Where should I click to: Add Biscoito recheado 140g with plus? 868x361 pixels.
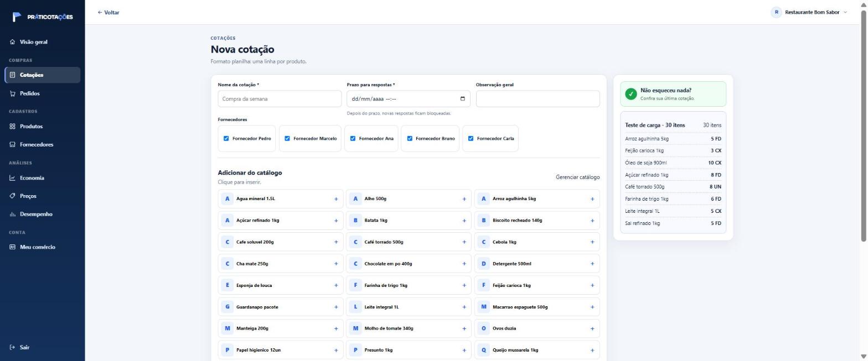click(592, 221)
